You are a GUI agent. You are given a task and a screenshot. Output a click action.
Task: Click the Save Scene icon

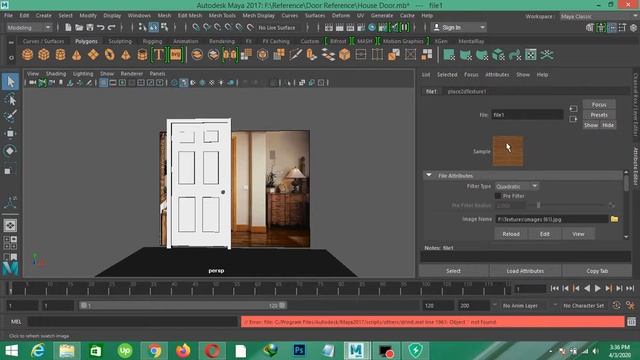pos(90,27)
